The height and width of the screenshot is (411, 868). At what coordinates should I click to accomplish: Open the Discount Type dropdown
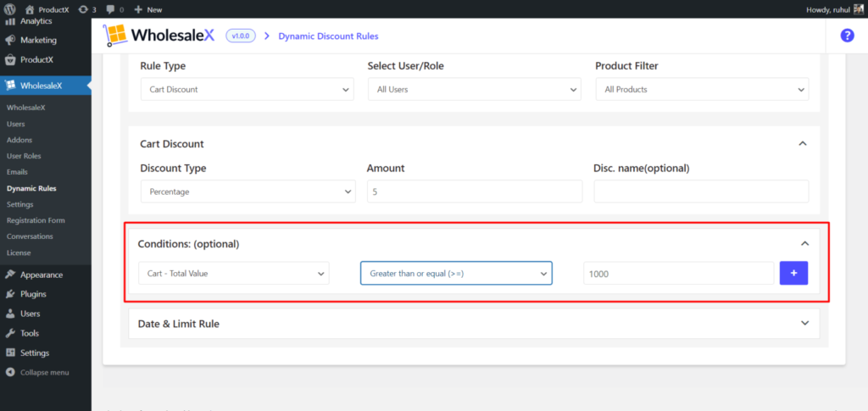pos(248,192)
